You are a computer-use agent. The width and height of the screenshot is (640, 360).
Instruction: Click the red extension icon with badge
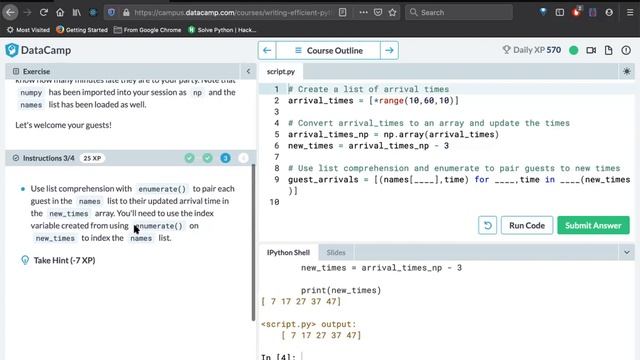click(576, 12)
